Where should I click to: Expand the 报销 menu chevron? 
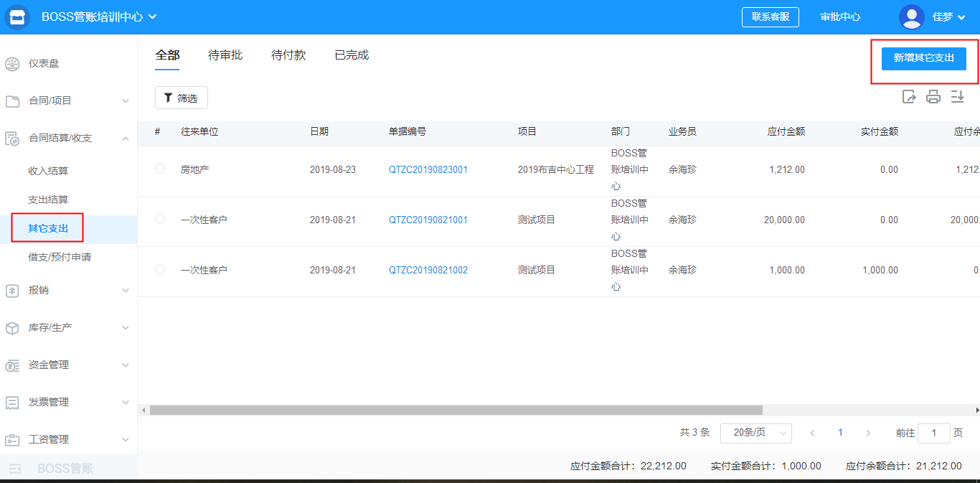click(126, 291)
